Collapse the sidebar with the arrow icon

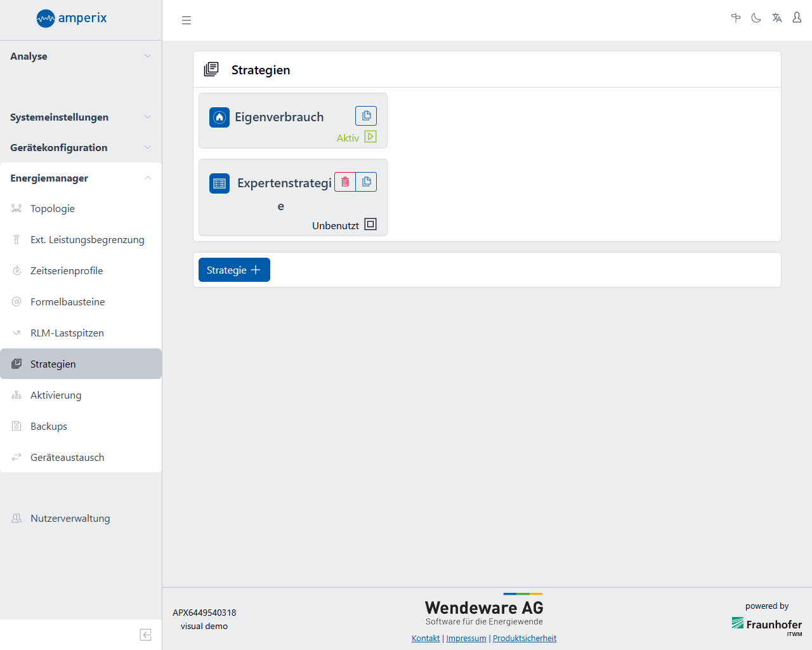145,635
